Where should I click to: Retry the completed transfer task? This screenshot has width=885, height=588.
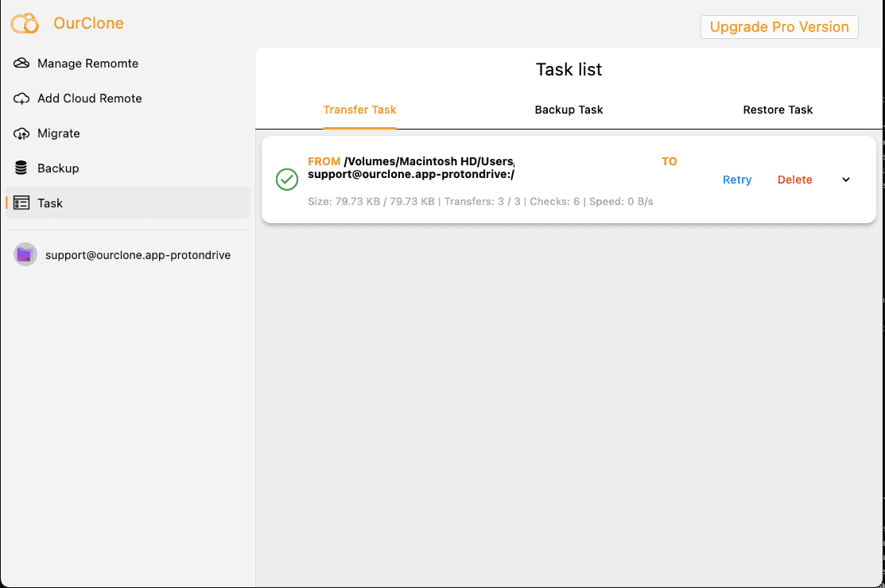(736, 180)
